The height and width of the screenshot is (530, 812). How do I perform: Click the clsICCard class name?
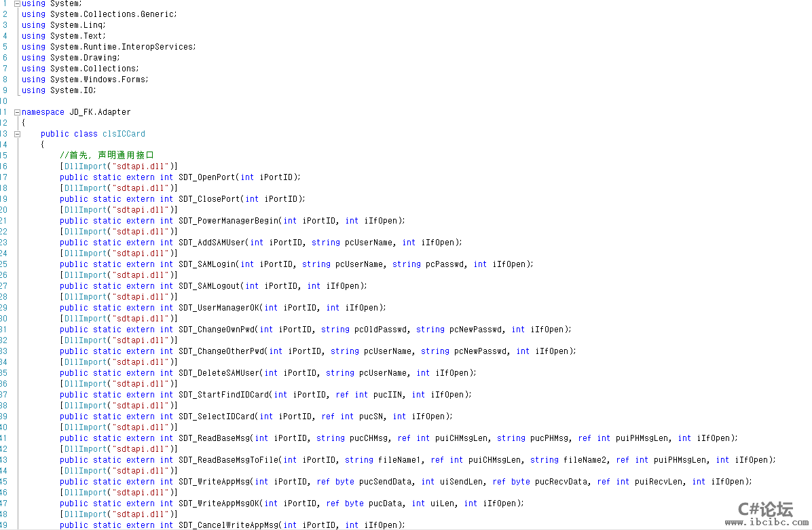click(124, 134)
